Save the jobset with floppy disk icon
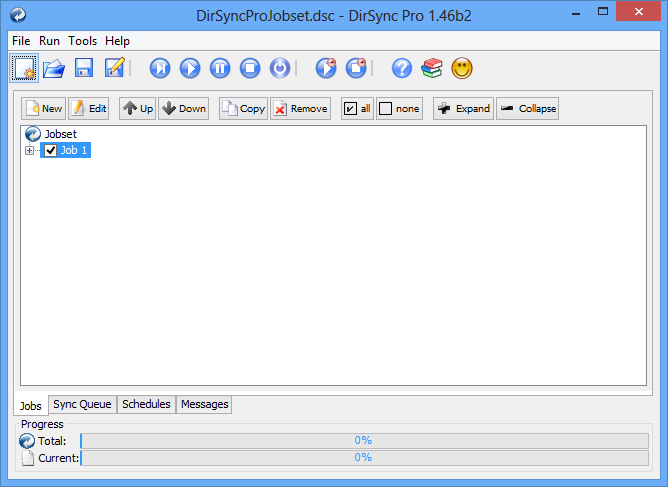Screen dimensions: 668x487 point(84,68)
